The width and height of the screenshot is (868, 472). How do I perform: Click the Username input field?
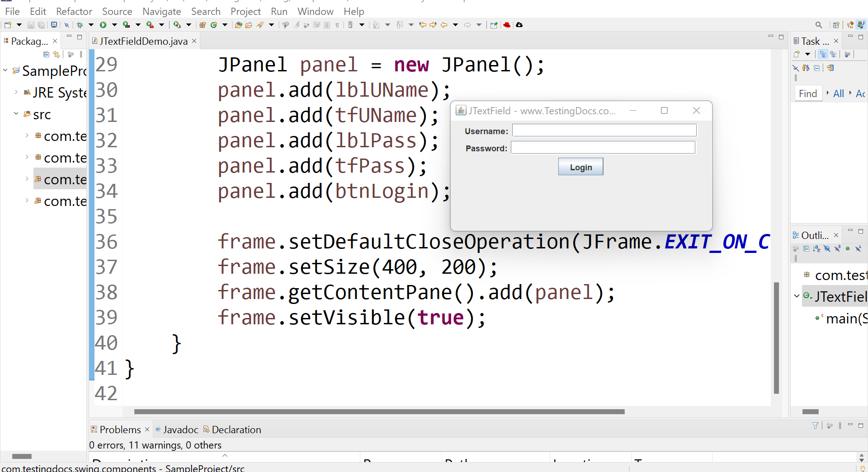point(604,131)
